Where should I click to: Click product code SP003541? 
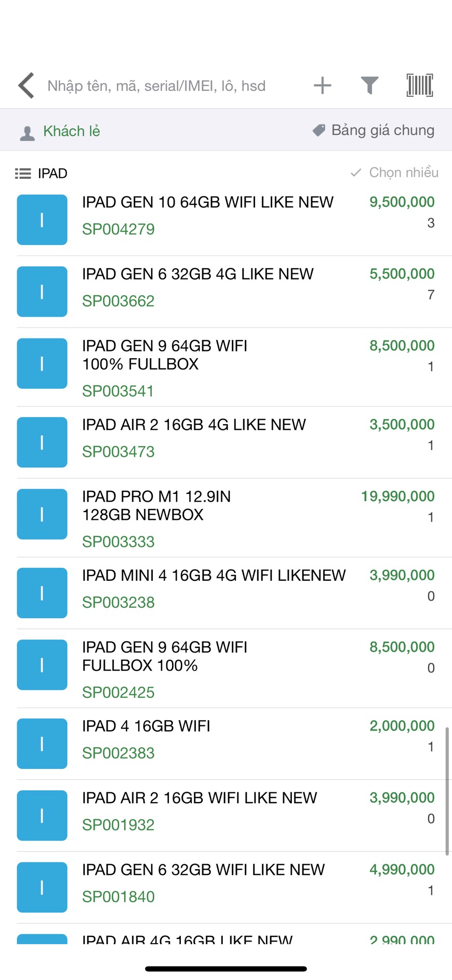(x=118, y=391)
